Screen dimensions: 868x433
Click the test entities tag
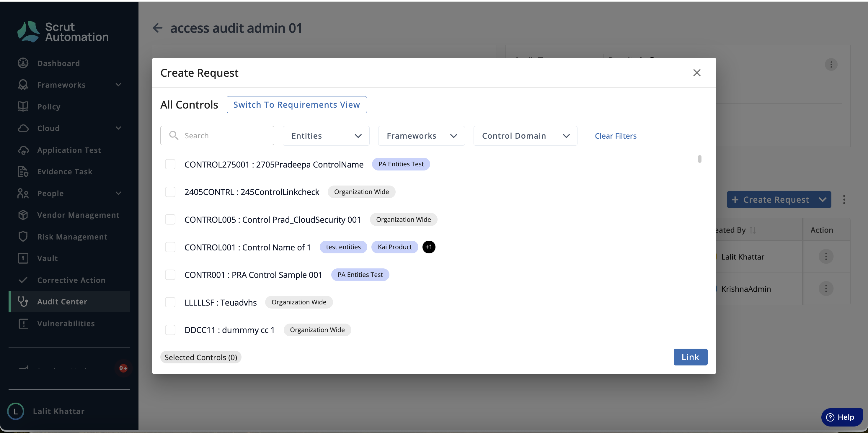tap(343, 247)
